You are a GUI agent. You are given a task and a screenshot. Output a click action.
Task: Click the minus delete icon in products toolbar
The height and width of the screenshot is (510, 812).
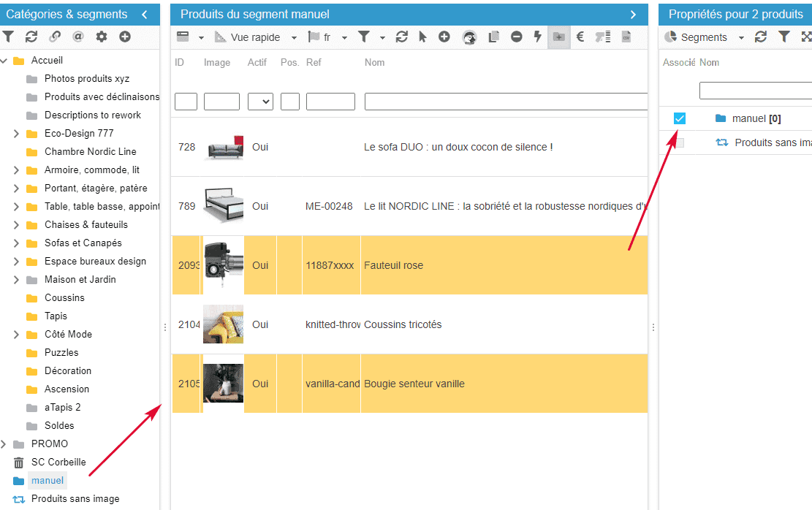[x=517, y=37]
